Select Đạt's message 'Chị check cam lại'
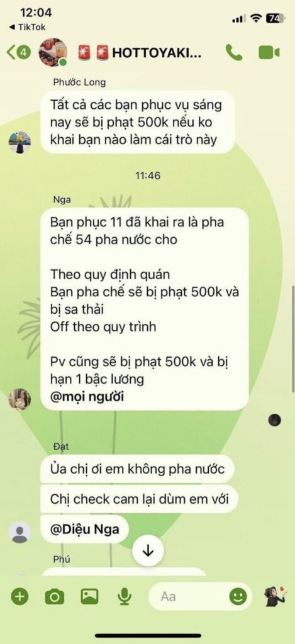295x644 pixels. pyautogui.click(x=139, y=499)
